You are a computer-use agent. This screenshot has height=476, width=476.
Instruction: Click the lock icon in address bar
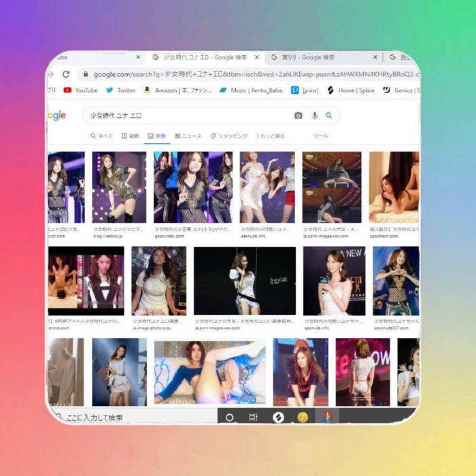[84, 74]
